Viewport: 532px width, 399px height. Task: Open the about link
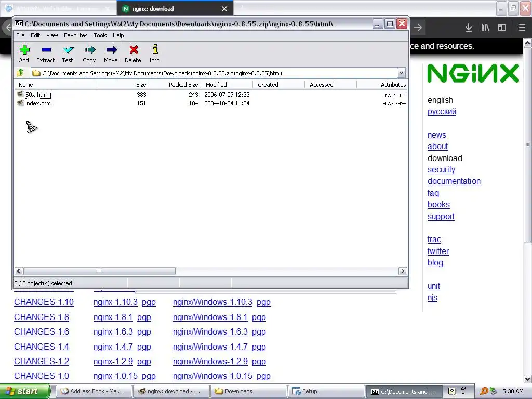[x=437, y=147]
